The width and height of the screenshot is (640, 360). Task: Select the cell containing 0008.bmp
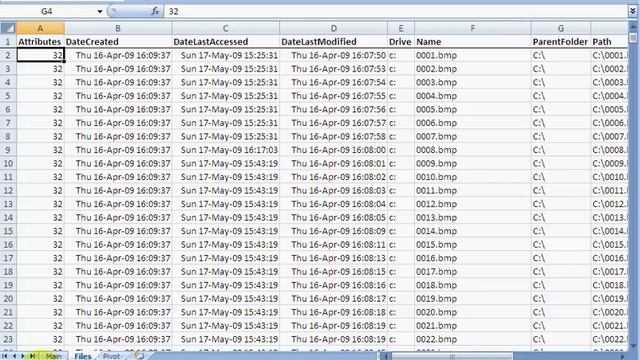pos(473,150)
